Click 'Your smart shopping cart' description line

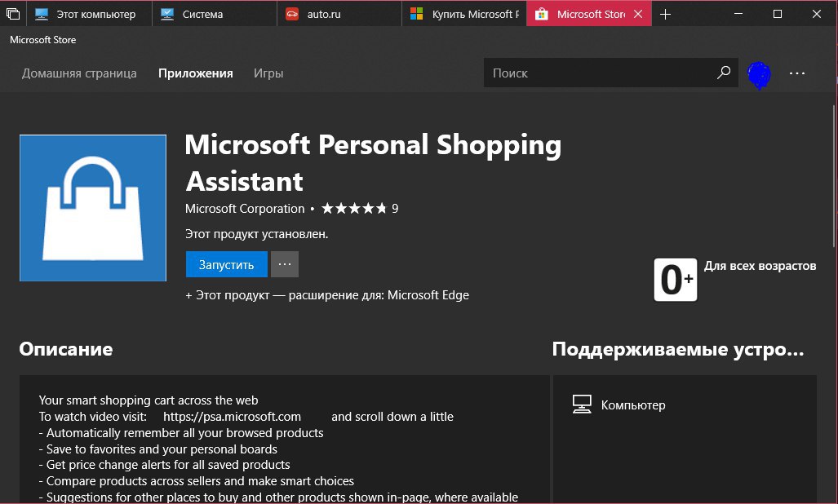149,400
